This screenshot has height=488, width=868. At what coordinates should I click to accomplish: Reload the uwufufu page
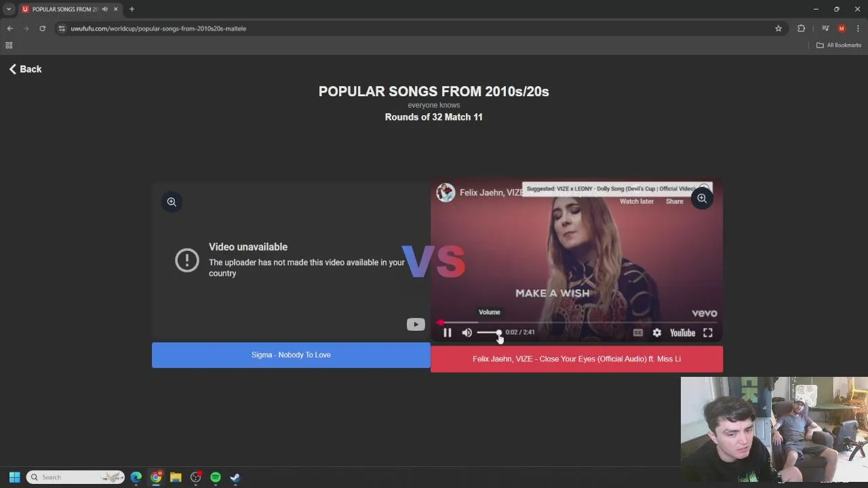point(42,28)
